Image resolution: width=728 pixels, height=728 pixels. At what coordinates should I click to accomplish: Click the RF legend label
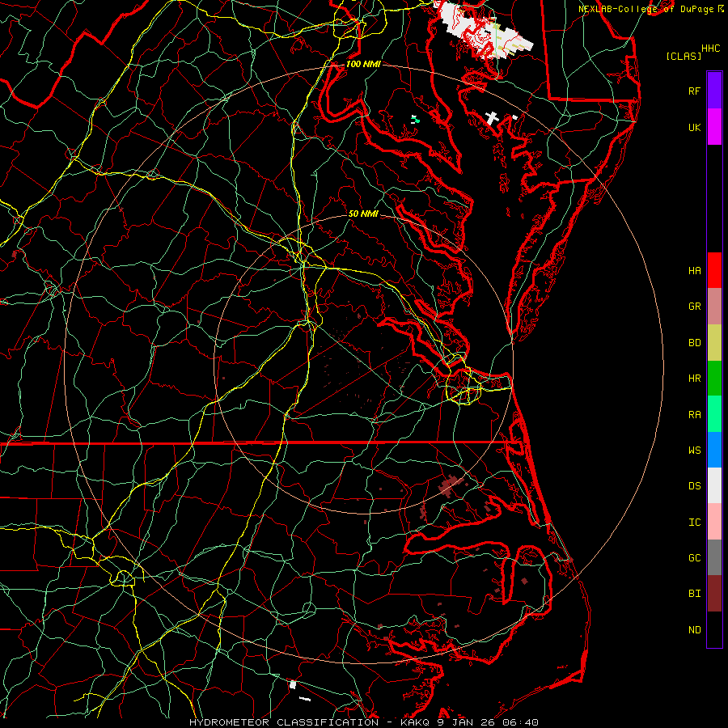coord(694,91)
